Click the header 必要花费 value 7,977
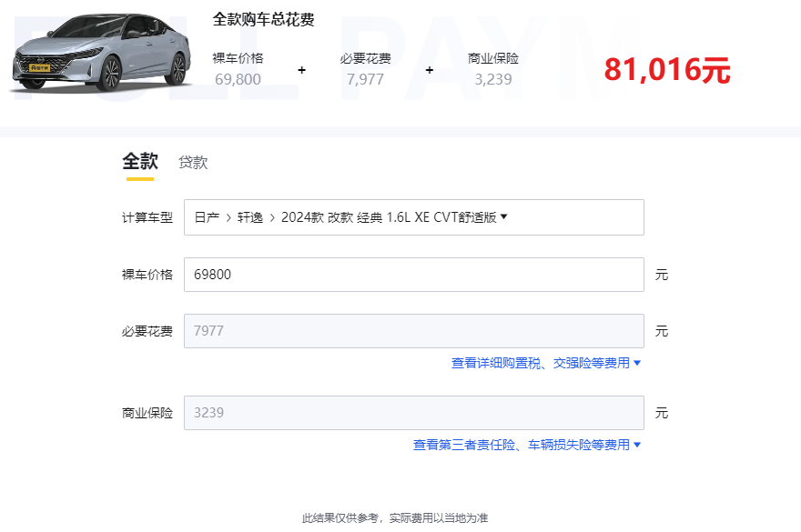Screen dimensions: 801x532 pyautogui.click(x=365, y=79)
